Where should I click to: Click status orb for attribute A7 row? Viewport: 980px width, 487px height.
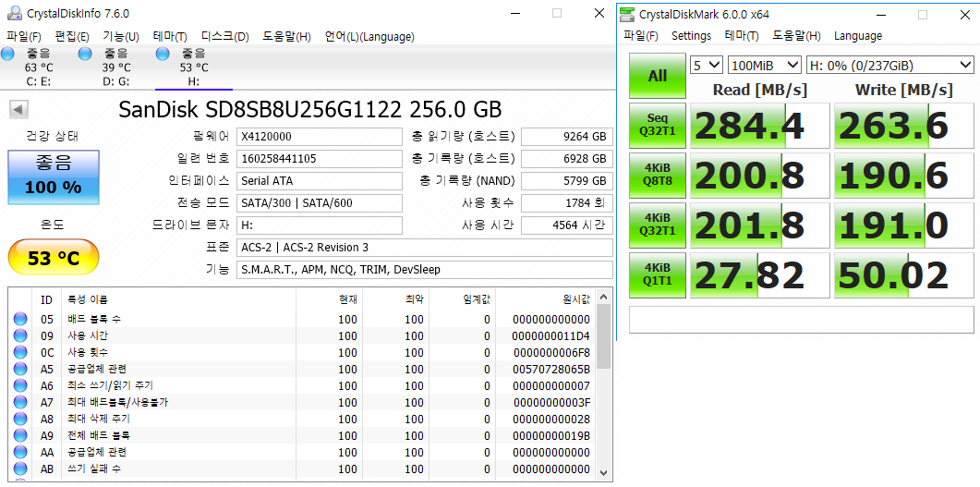point(20,402)
